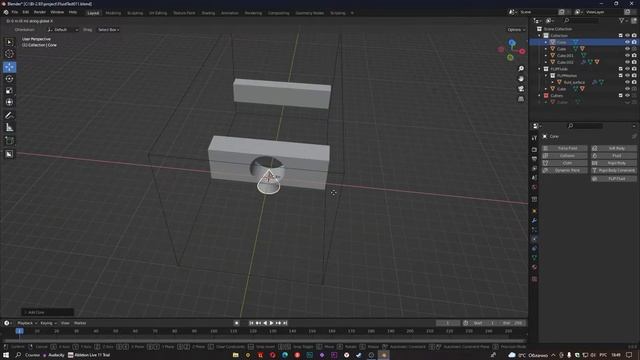Select the Add Cube tool
The width and height of the screenshot is (640, 360).
[9, 141]
